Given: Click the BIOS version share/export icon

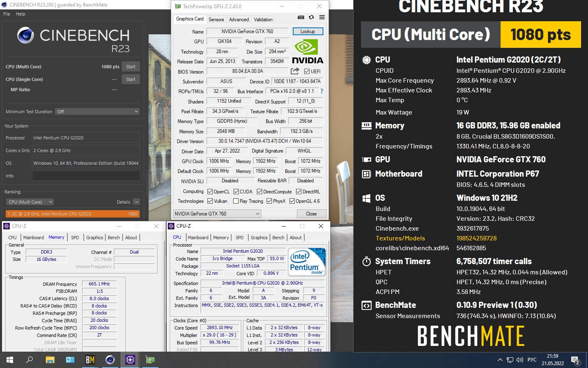Looking at the screenshot, I should (295, 71).
